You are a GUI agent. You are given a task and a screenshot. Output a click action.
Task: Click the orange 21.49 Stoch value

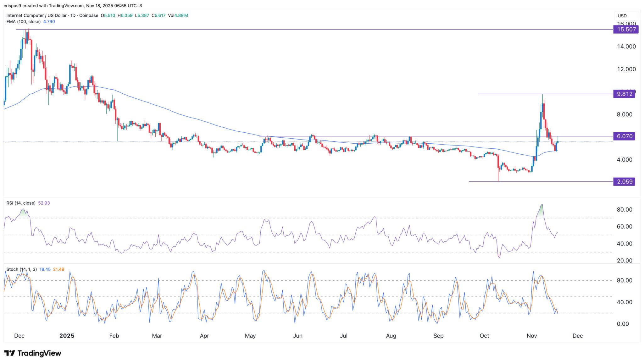[x=59, y=269]
